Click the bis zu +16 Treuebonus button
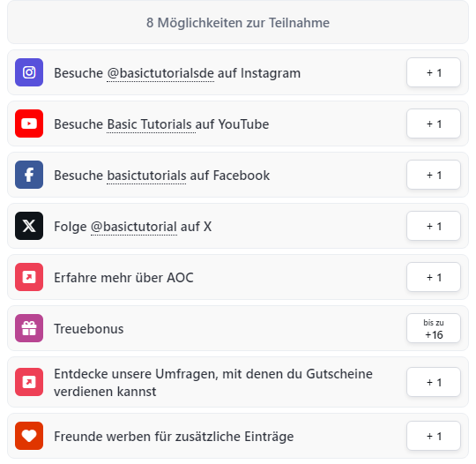Screen dimensions: 476x464 434,328
